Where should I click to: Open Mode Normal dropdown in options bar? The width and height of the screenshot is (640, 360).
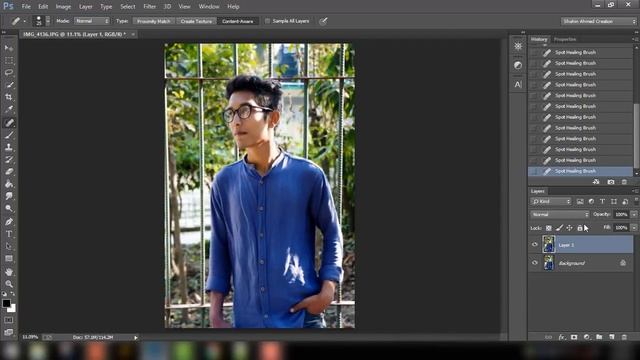(x=92, y=21)
